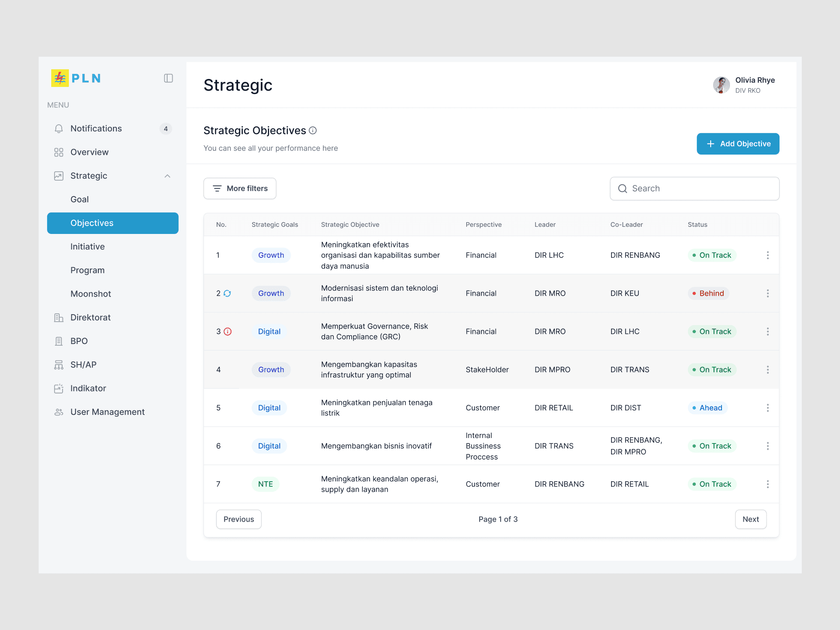The image size is (840, 630).
Task: Open row actions menu for DIR LHC leader row
Action: pos(768,255)
